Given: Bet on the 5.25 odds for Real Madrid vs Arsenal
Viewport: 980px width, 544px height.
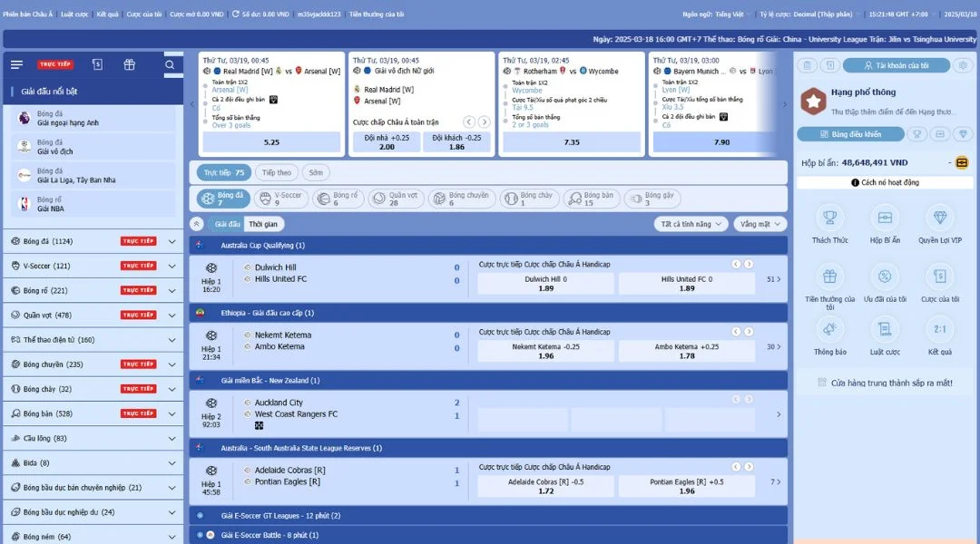Looking at the screenshot, I should click(271, 142).
